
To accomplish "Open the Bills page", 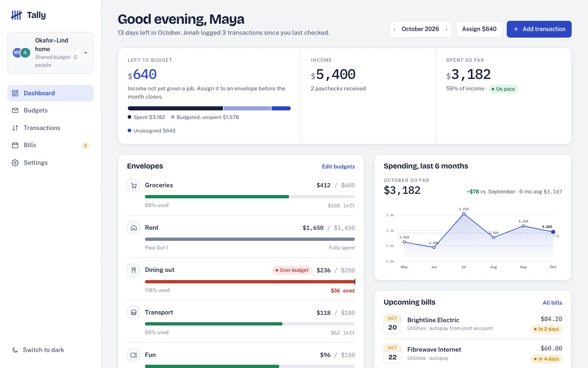I will [50, 145].
